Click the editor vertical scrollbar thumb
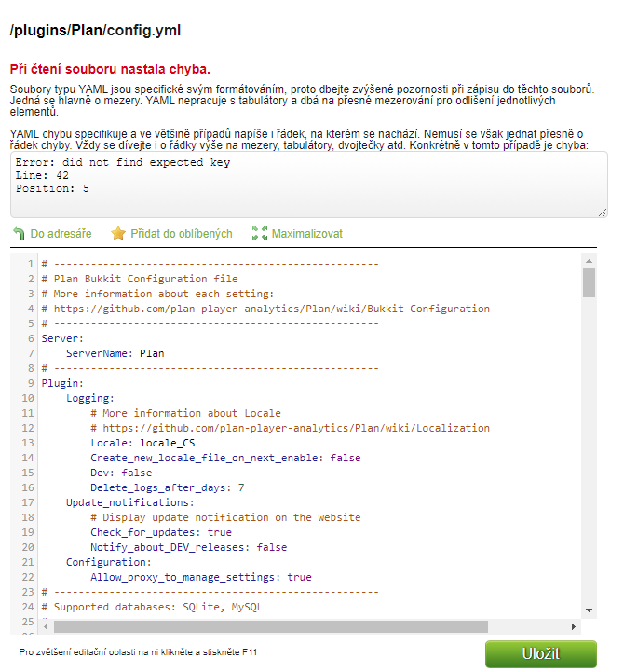The image size is (624, 672). [x=589, y=282]
